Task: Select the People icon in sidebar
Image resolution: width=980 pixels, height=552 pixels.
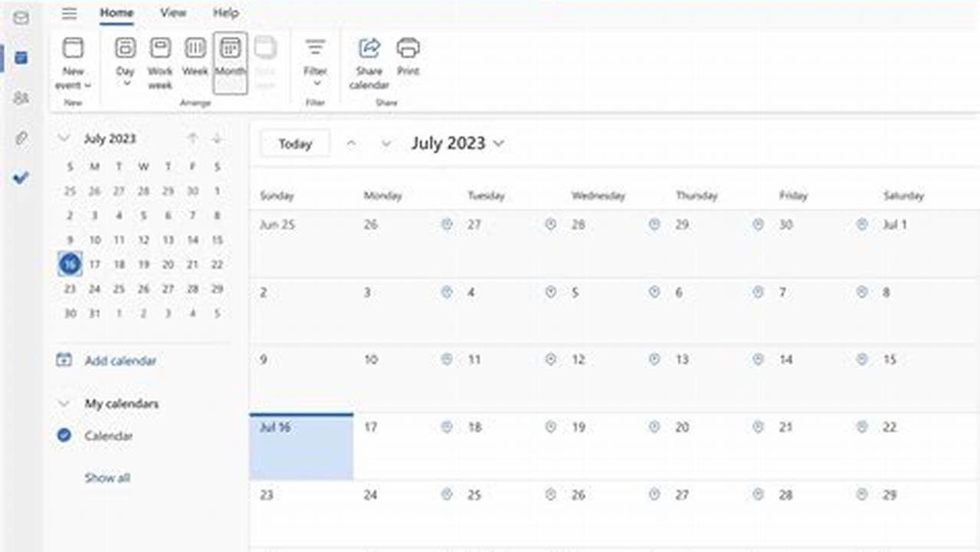Action: (20, 98)
